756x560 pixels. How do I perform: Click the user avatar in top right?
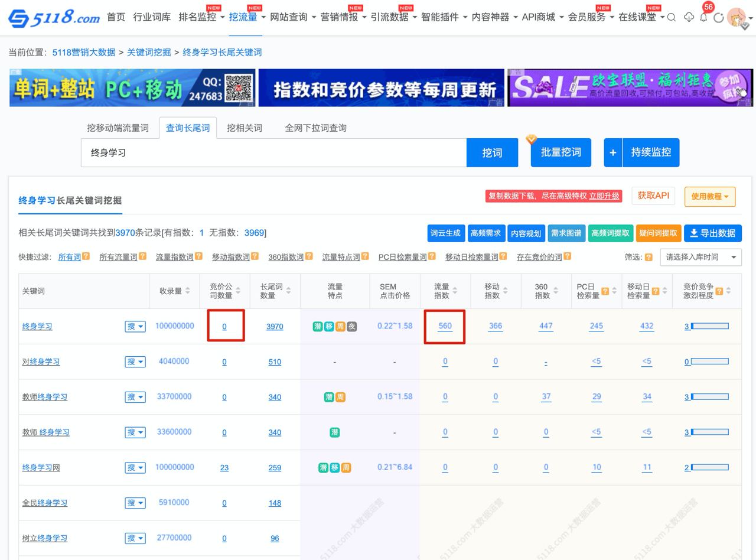737,18
